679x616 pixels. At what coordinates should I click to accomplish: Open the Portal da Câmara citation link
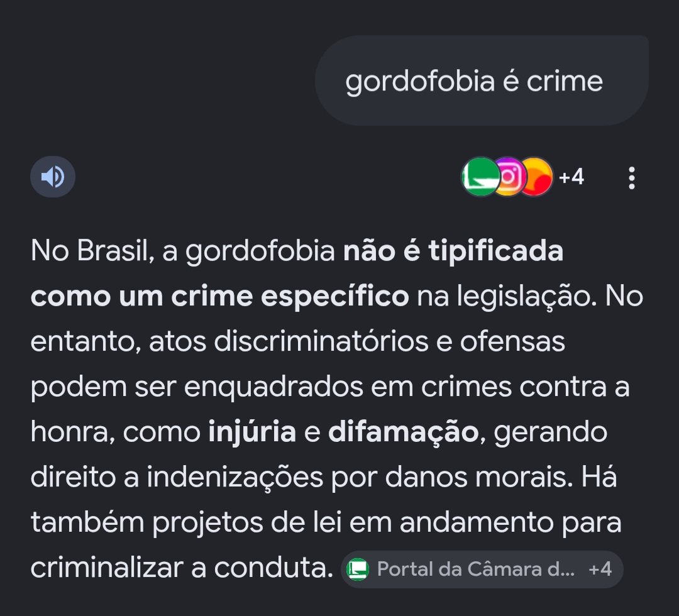[x=475, y=569]
